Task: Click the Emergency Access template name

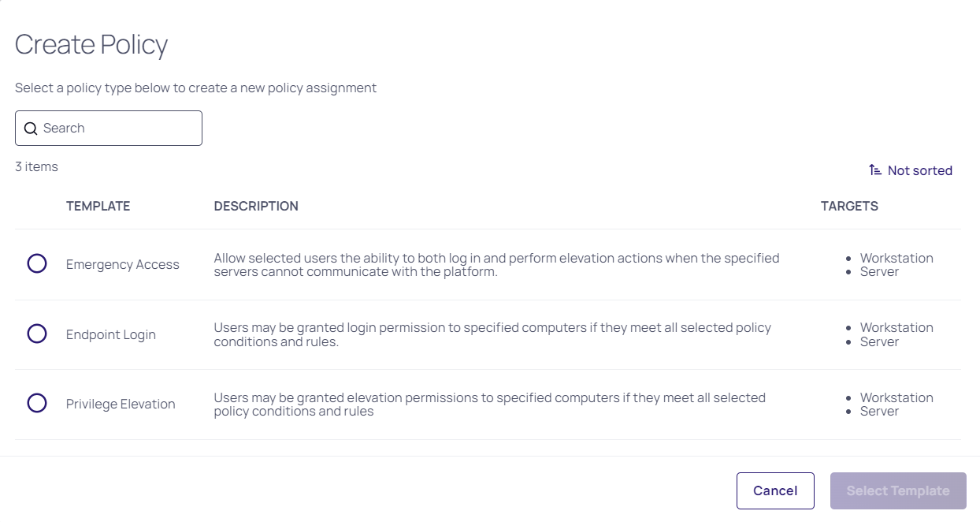Action: (123, 265)
